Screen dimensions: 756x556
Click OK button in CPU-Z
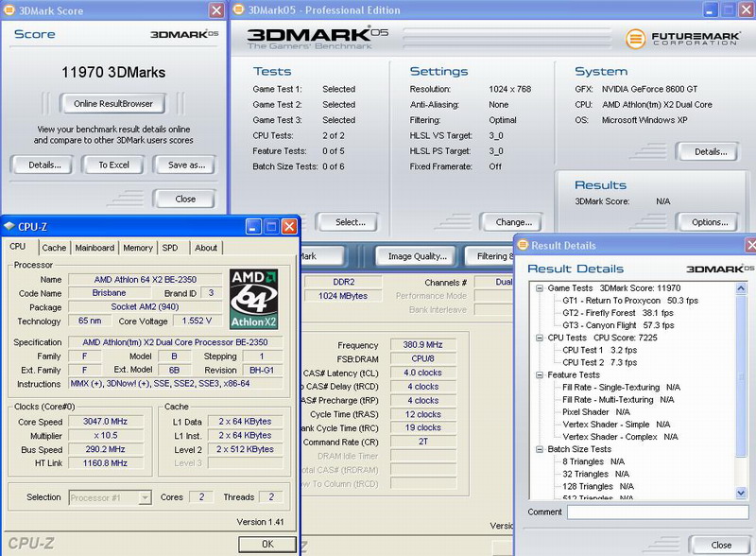(267, 544)
